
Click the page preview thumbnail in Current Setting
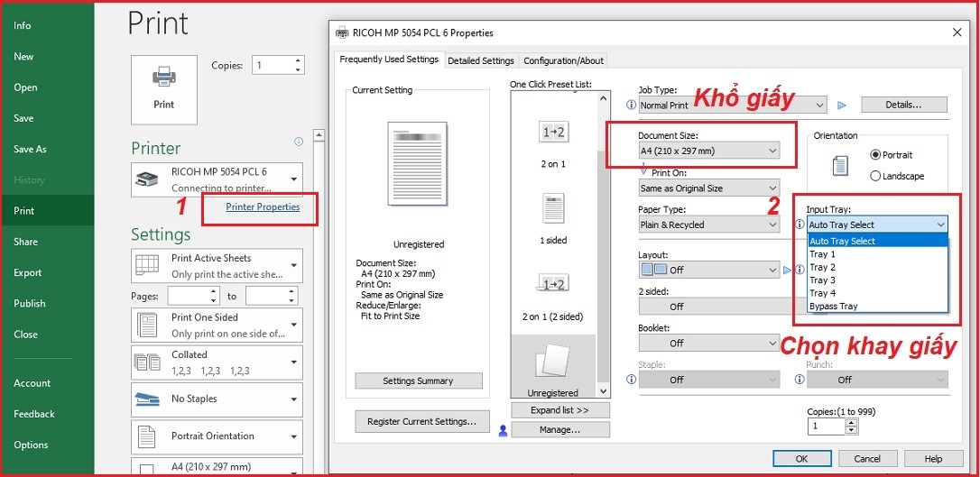point(418,163)
